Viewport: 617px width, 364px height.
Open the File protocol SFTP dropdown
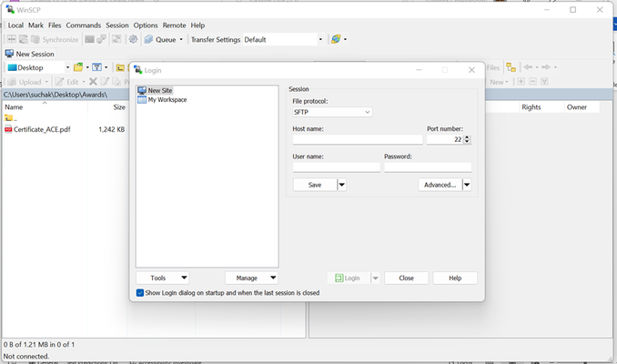(332, 112)
